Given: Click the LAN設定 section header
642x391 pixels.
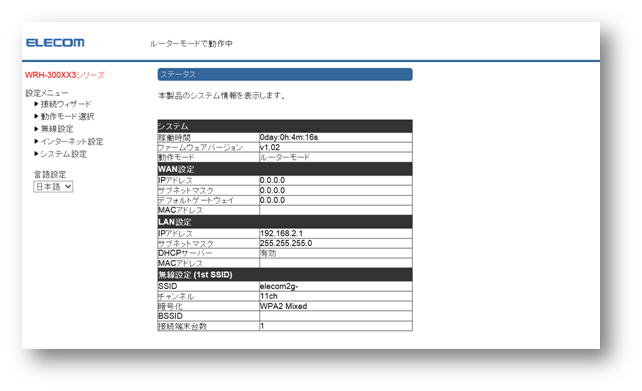Looking at the screenshot, I should (285, 222).
